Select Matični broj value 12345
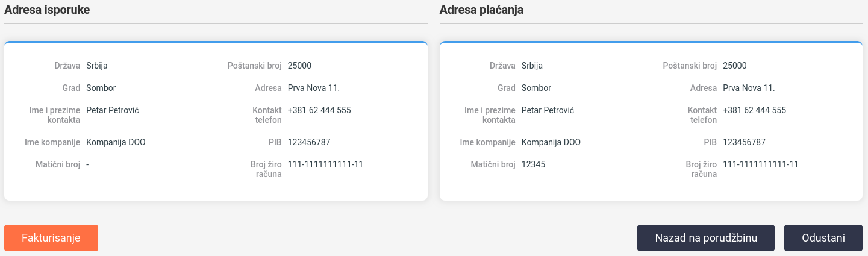 click(533, 164)
